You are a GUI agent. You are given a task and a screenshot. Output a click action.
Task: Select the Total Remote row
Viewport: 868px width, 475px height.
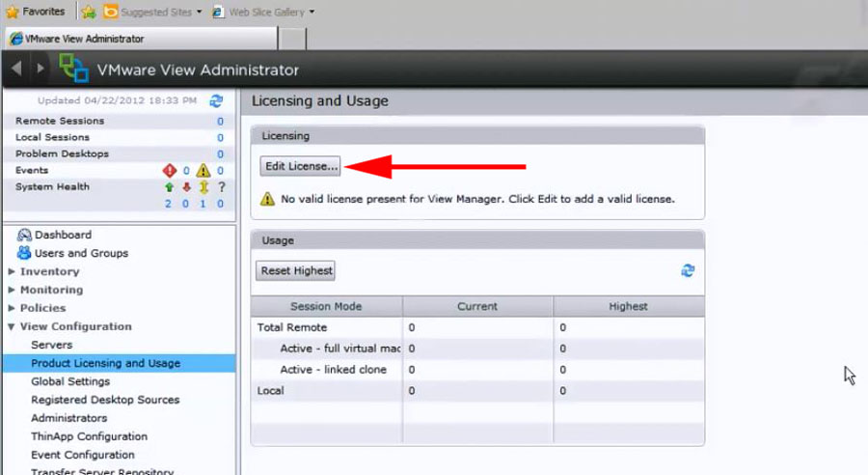click(x=477, y=327)
